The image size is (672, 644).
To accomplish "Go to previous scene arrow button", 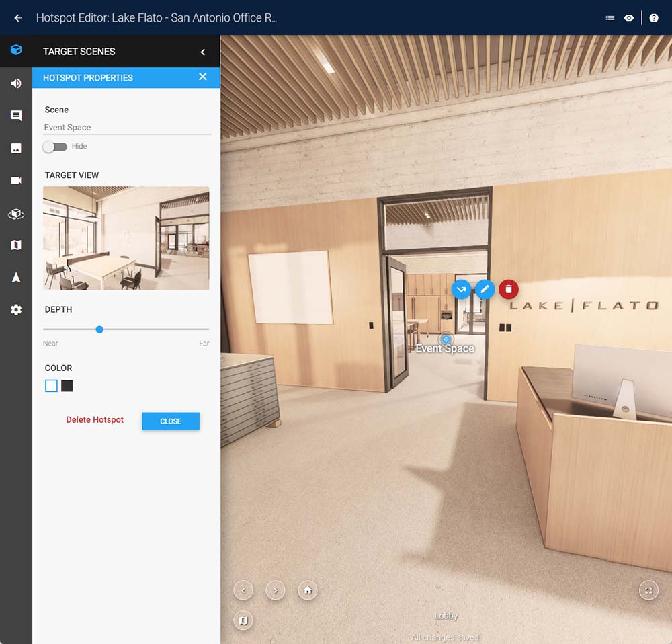I will [x=243, y=590].
